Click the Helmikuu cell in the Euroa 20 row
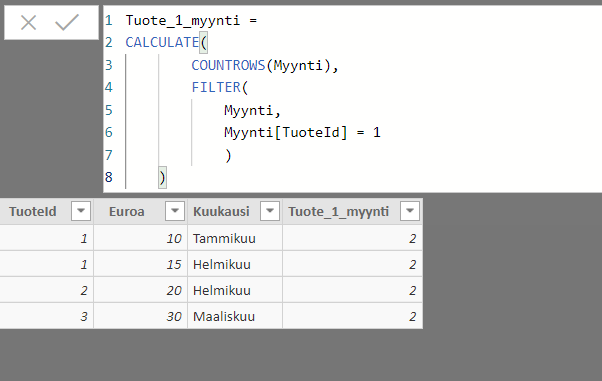The image size is (602, 381). click(235, 290)
